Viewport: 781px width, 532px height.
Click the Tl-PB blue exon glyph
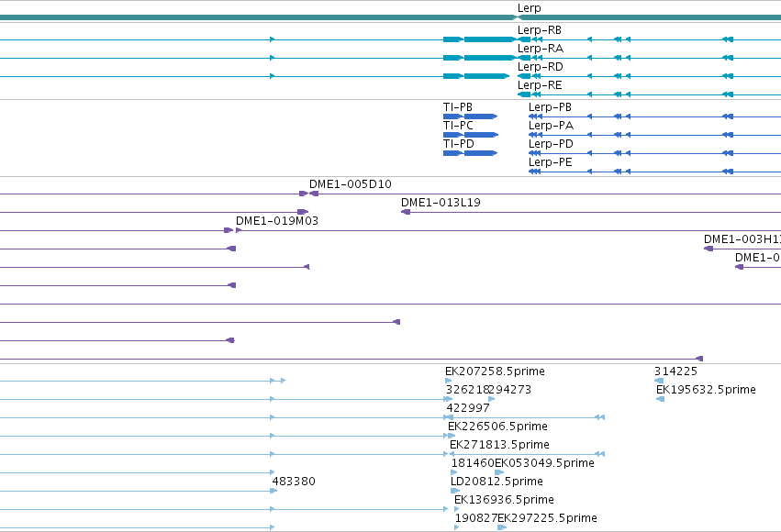[470, 116]
